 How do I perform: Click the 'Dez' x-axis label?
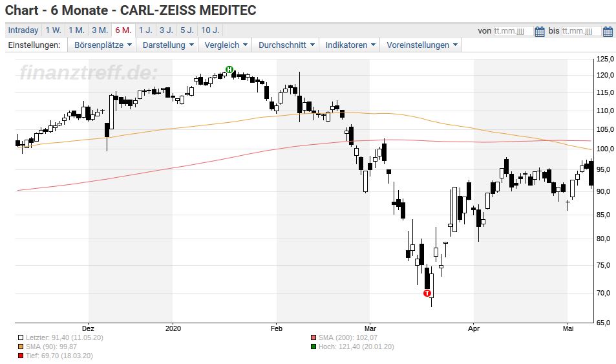pyautogui.click(x=88, y=328)
